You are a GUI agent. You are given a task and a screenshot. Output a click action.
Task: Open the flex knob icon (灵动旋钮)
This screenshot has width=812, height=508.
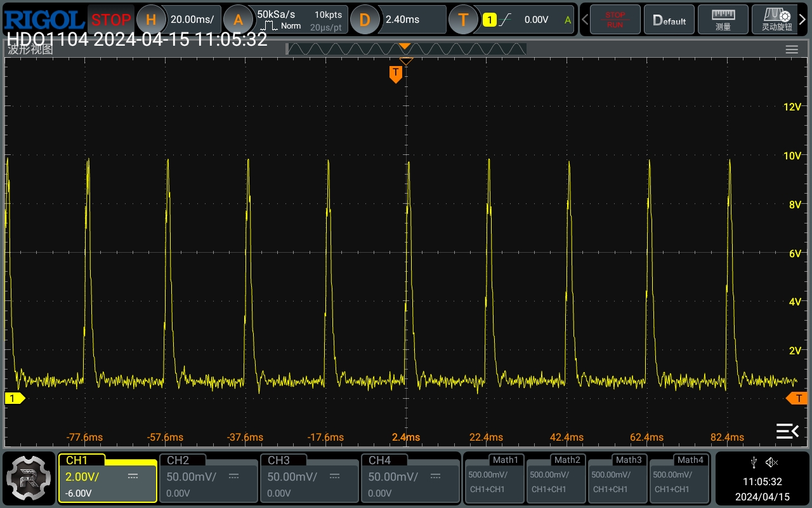[776, 20]
